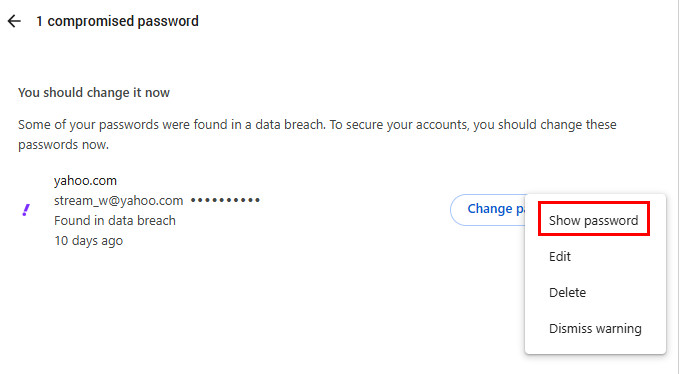Click the phrase 'To secure your accounts'
This screenshot has width=679, height=374.
[x=399, y=125]
